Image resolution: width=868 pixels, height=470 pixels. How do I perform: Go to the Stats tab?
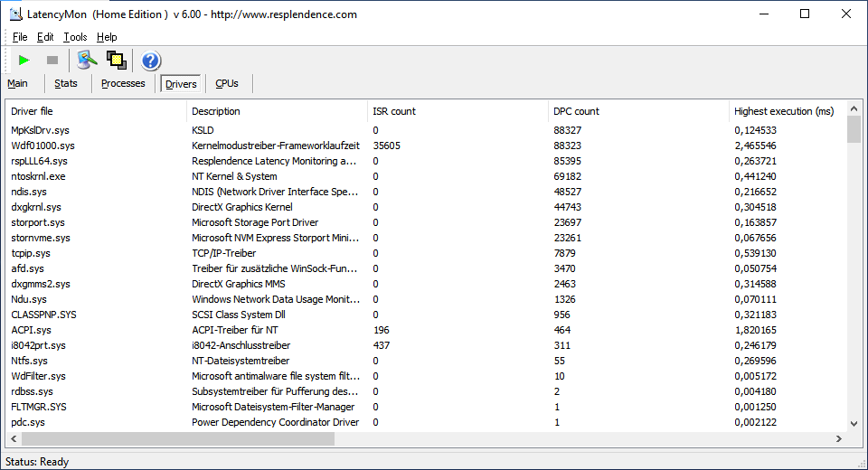click(66, 83)
